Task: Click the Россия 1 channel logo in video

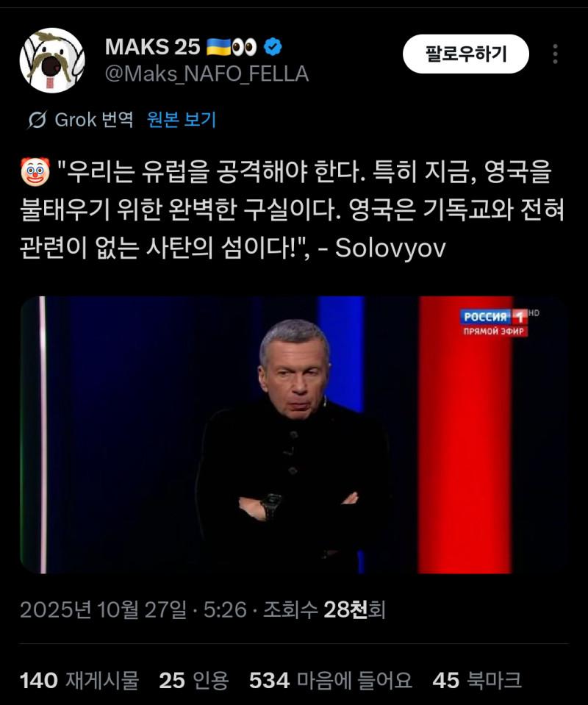Action: point(494,317)
